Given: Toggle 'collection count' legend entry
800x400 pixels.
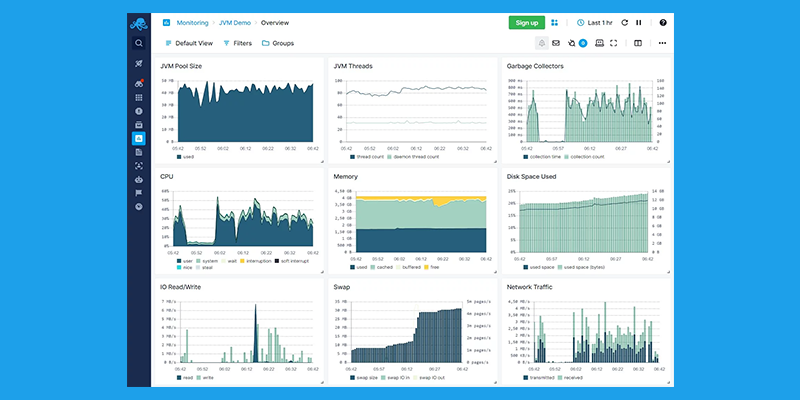Looking at the screenshot, I should point(584,157).
